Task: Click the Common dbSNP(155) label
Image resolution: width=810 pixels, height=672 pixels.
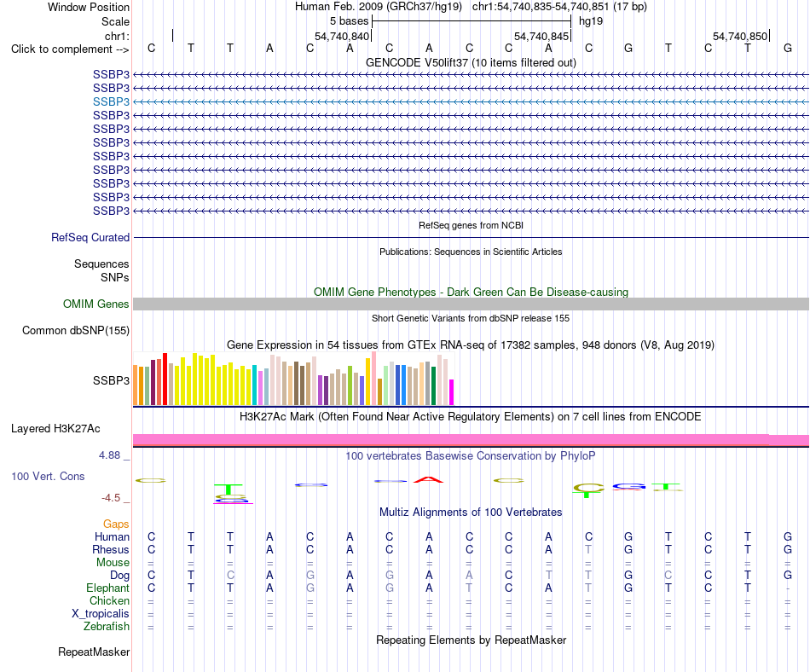Action: pos(76,331)
